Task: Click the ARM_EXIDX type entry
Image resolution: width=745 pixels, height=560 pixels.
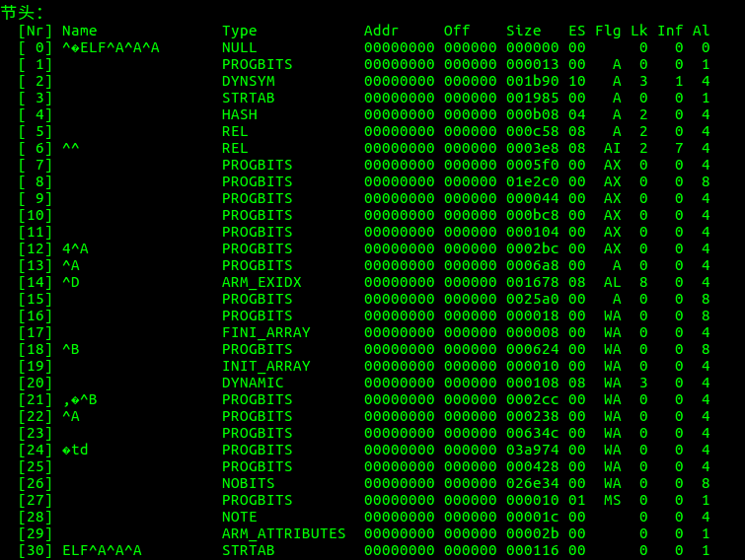Action: click(261, 282)
